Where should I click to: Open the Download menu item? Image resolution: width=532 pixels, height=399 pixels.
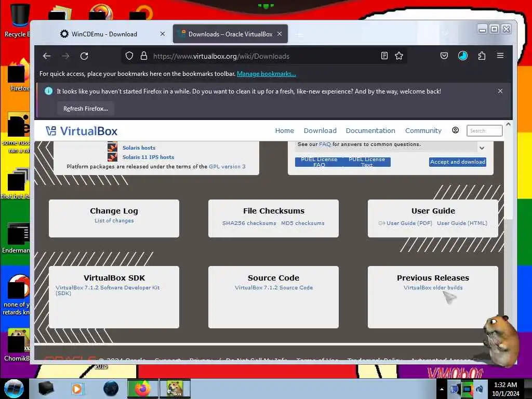pos(320,130)
